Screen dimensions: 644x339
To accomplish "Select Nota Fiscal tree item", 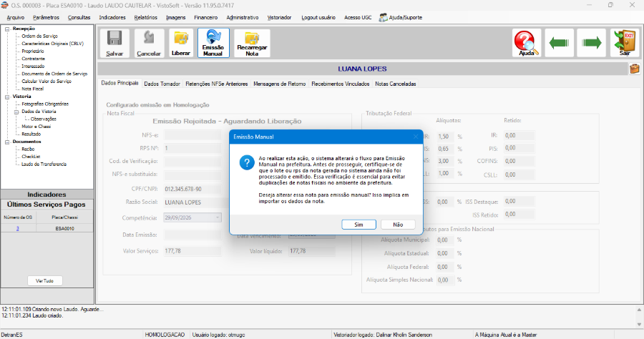I will point(32,89).
